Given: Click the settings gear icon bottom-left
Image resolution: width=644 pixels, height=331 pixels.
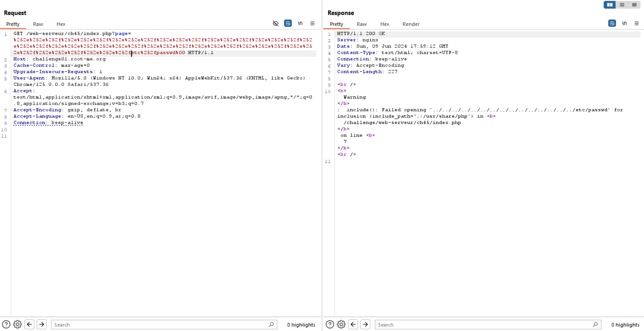Looking at the screenshot, I should 17,324.
